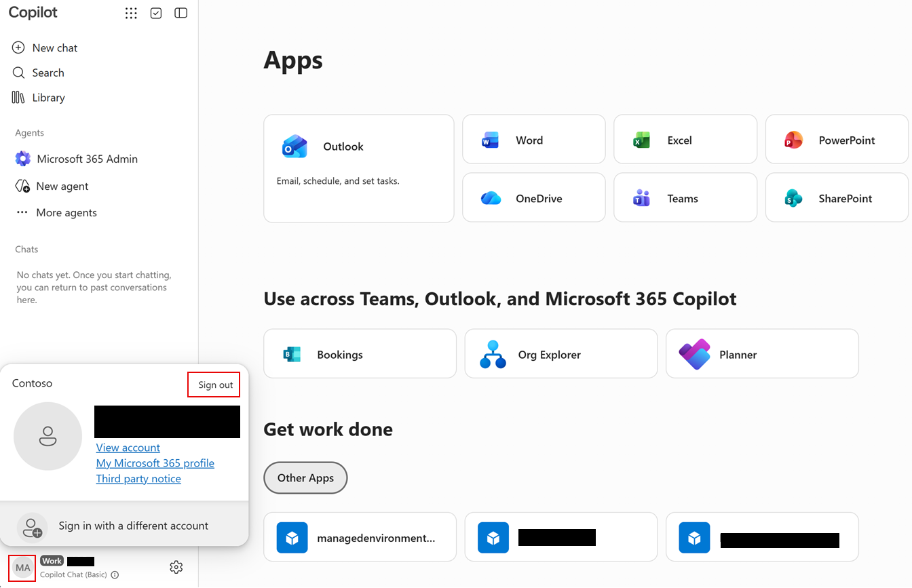This screenshot has height=588, width=912.
Task: Sign out of the Contoso account
Action: [214, 385]
